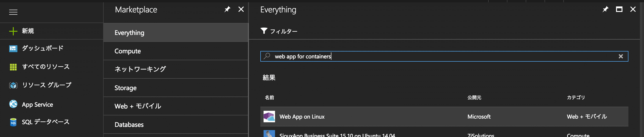The height and width of the screenshot is (137, 644).
Task: Click the filter funnel icon
Action: point(264,31)
